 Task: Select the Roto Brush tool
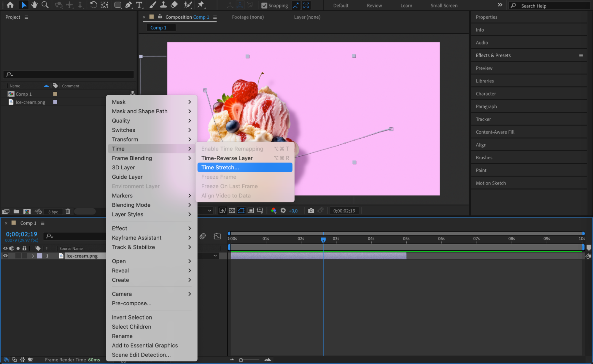(x=188, y=5)
